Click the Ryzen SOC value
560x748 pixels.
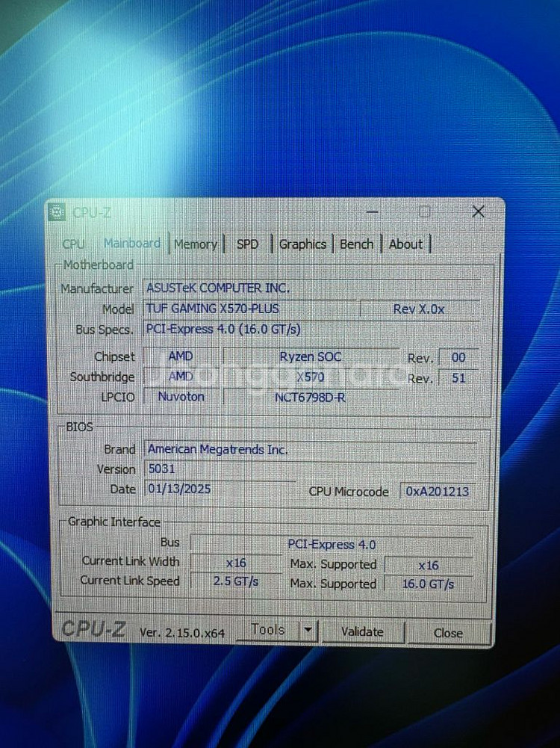(311, 357)
